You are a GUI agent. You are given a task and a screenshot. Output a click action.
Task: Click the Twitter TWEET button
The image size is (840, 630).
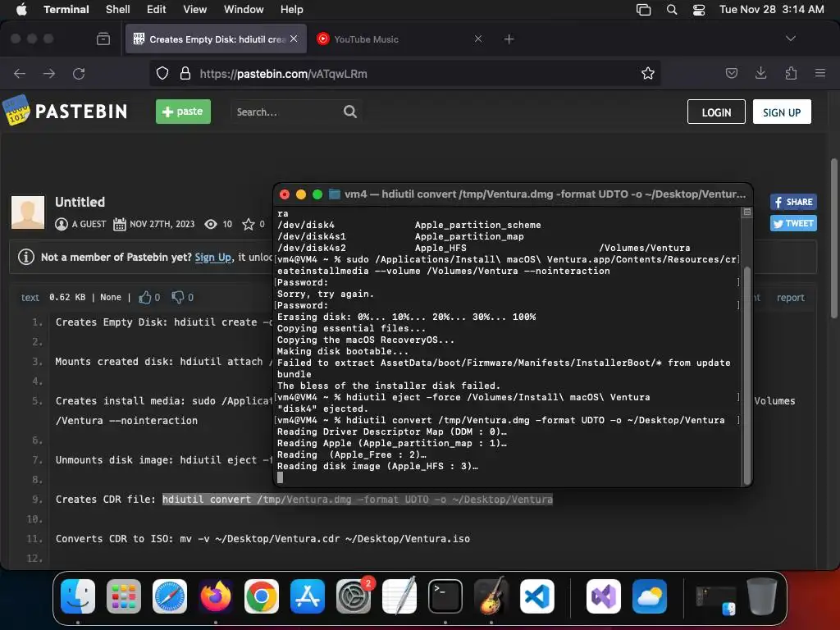pos(793,223)
